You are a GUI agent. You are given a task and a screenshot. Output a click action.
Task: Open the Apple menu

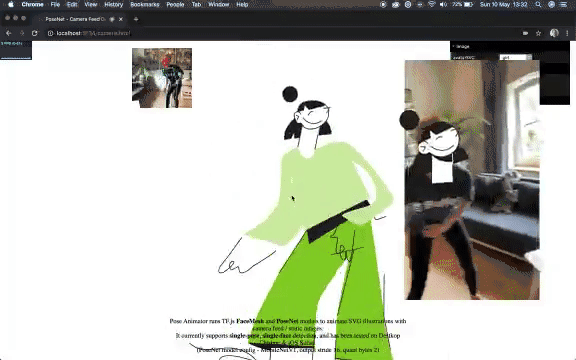point(11,4)
